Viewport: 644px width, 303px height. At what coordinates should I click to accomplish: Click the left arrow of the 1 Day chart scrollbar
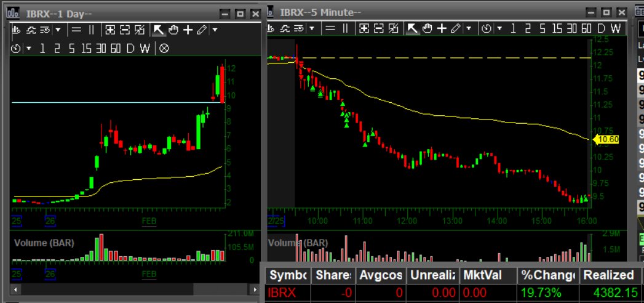pyautogui.click(x=15, y=289)
